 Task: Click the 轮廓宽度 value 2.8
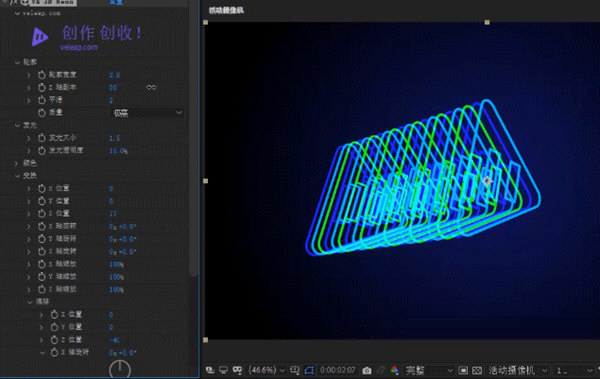point(114,75)
